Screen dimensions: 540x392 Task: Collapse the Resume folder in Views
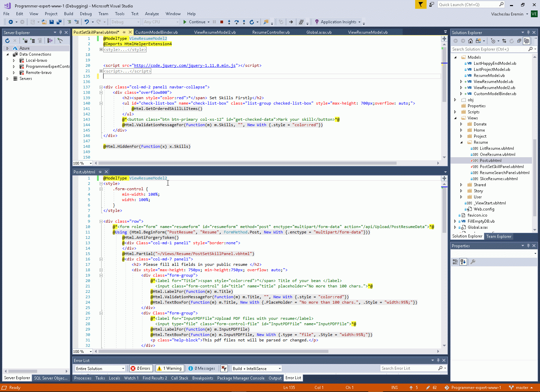click(x=461, y=142)
